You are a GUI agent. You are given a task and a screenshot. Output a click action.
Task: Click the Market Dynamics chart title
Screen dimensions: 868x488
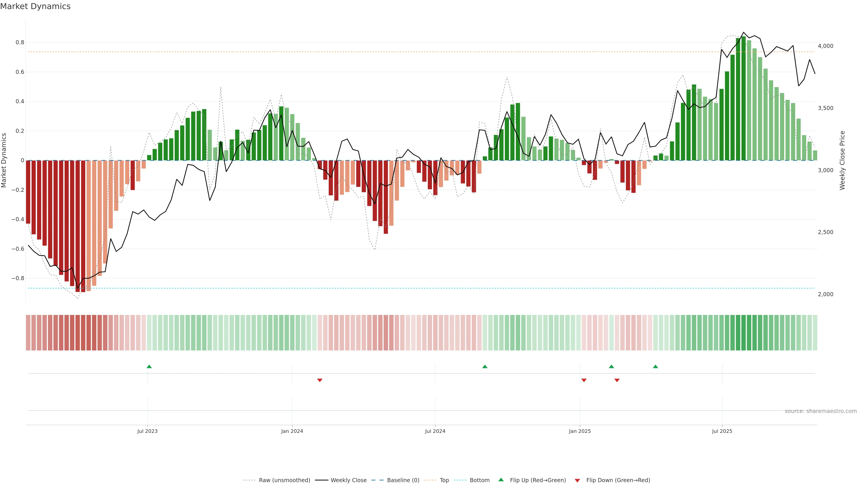[35, 6]
